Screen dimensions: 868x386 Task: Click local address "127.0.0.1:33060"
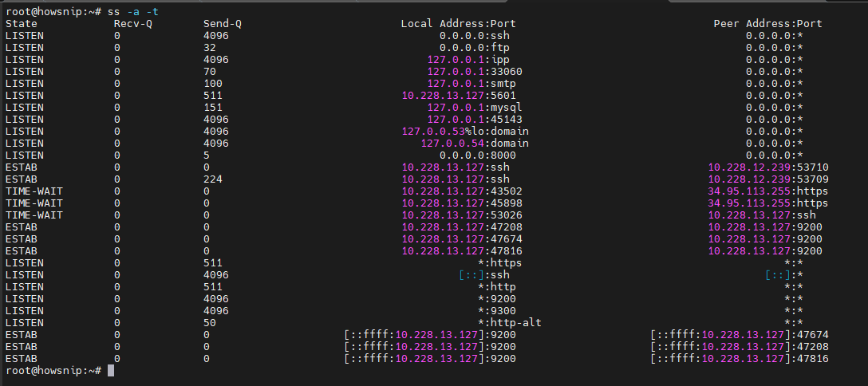tap(475, 71)
